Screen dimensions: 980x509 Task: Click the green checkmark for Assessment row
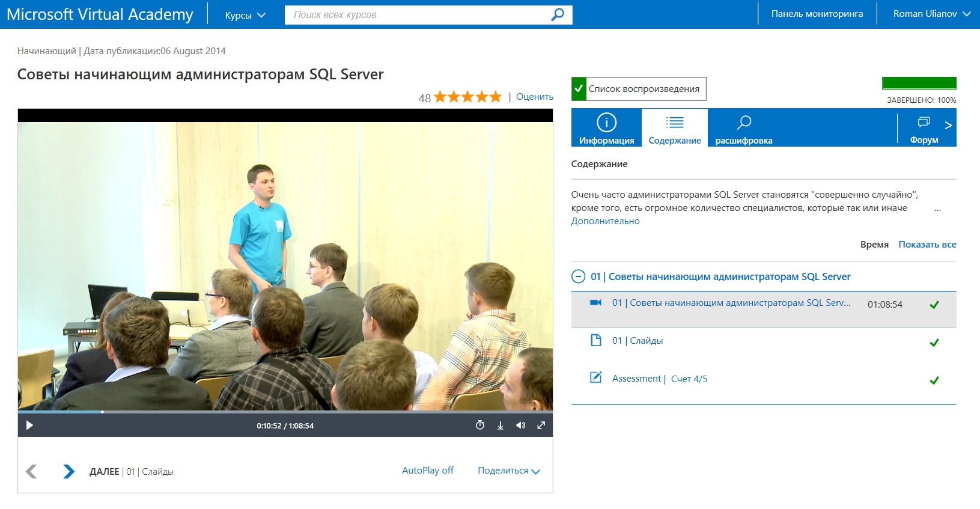pos(934,380)
